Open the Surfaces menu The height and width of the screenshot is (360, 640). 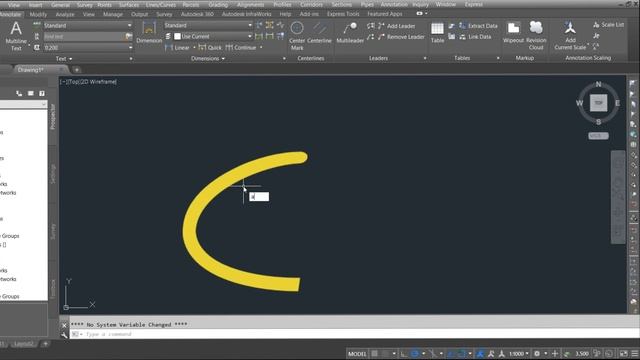tap(129, 4)
